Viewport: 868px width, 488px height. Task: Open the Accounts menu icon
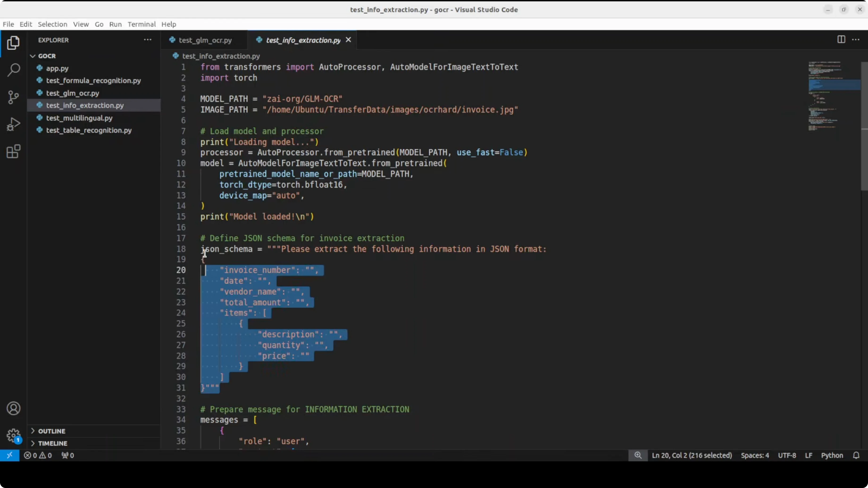(13, 409)
